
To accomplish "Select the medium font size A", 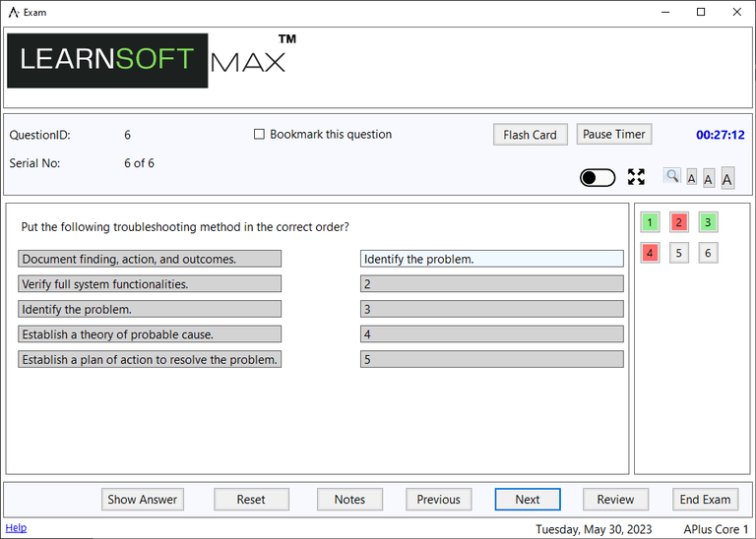I will click(x=708, y=179).
